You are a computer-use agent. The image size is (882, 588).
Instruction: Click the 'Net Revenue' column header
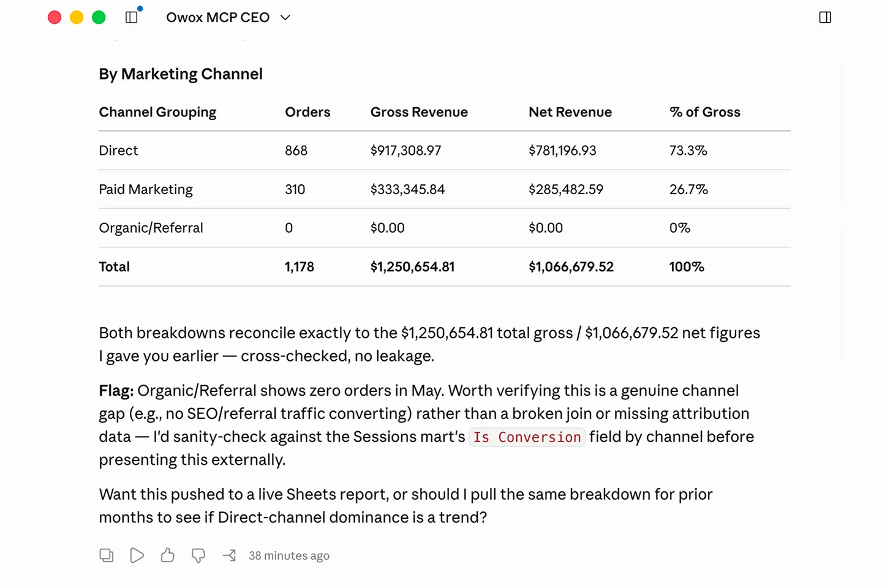[x=570, y=112]
